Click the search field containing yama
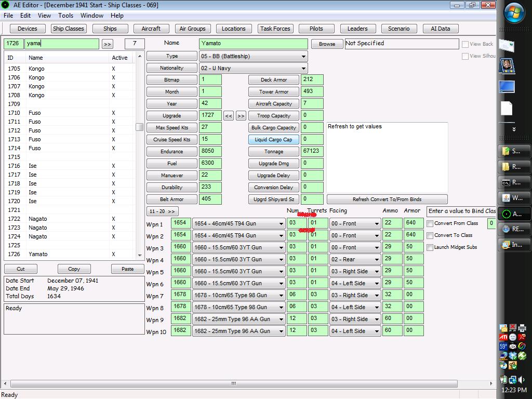Viewport: 532px width, 399px height. pyautogui.click(x=62, y=44)
